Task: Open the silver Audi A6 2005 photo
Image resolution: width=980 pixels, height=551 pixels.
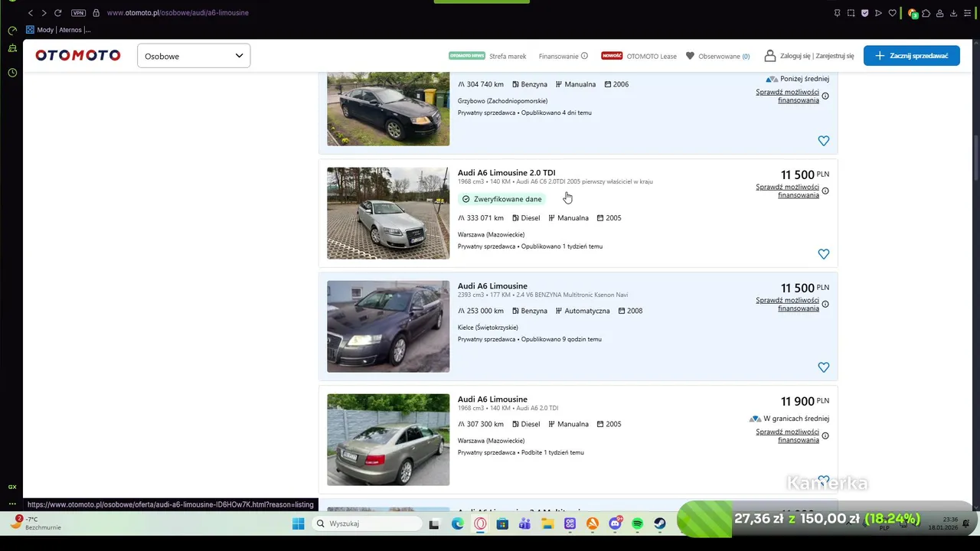Action: tap(388, 213)
